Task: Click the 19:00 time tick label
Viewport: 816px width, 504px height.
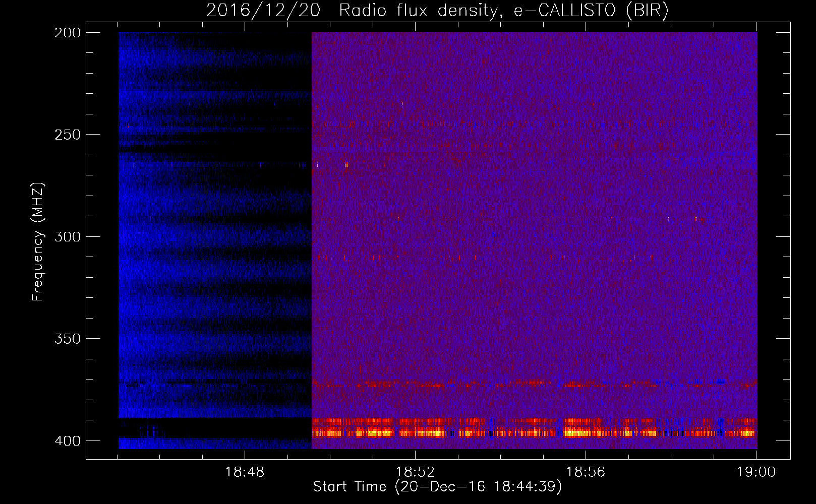Action: click(756, 472)
